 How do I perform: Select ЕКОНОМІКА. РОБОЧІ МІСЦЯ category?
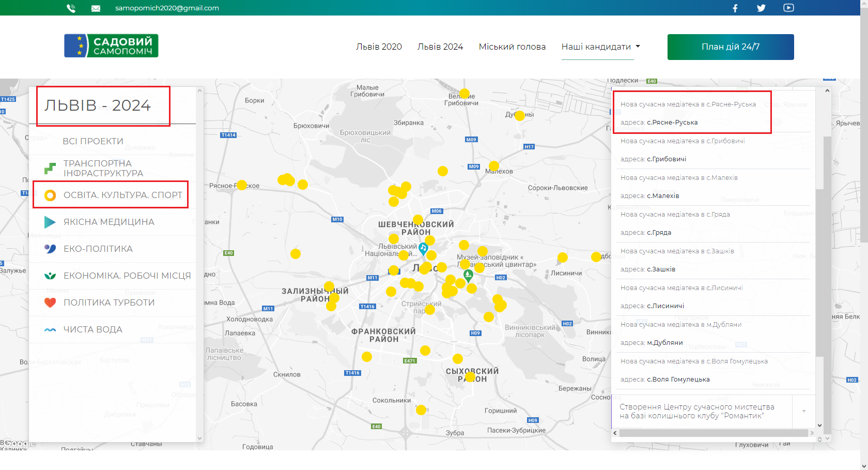point(127,276)
